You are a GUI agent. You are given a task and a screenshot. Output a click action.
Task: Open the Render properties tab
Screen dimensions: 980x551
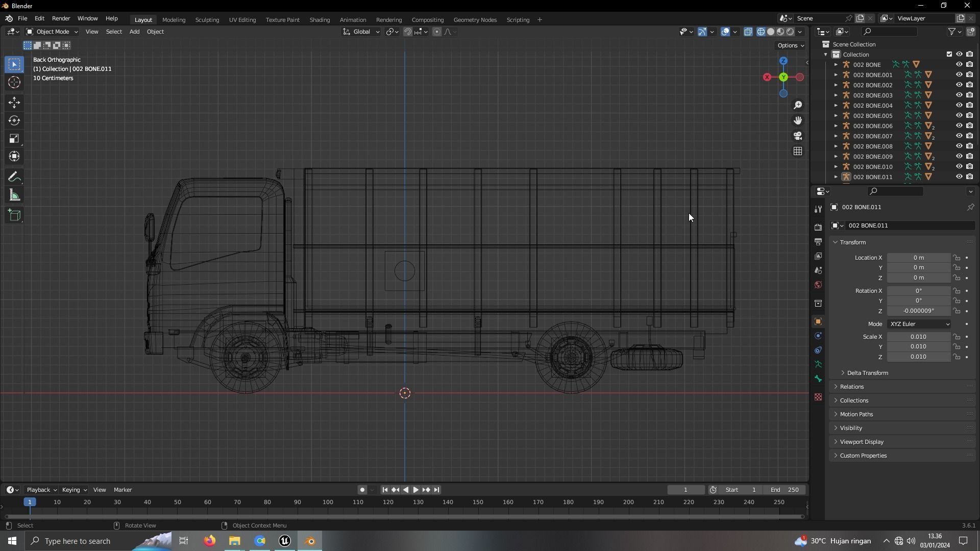(818, 227)
